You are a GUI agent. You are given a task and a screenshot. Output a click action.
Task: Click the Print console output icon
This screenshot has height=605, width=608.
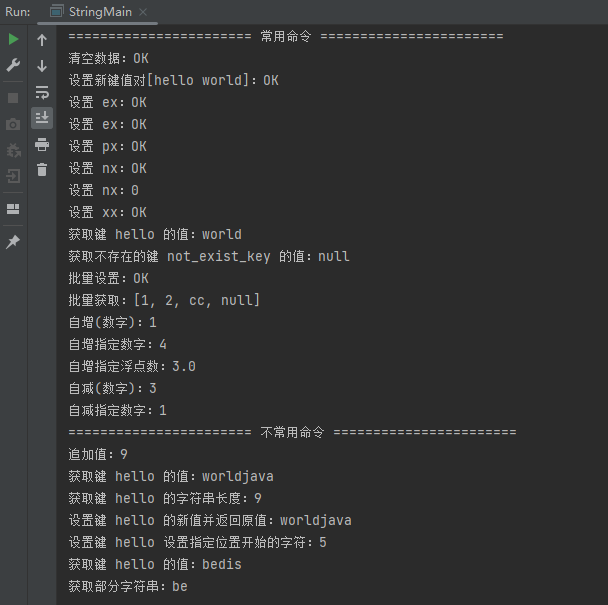click(x=42, y=144)
